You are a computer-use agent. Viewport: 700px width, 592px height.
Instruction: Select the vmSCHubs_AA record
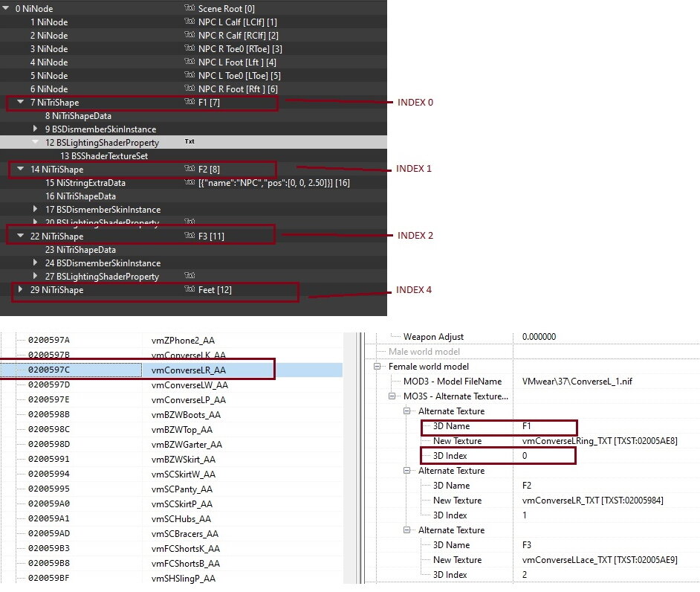172,518
